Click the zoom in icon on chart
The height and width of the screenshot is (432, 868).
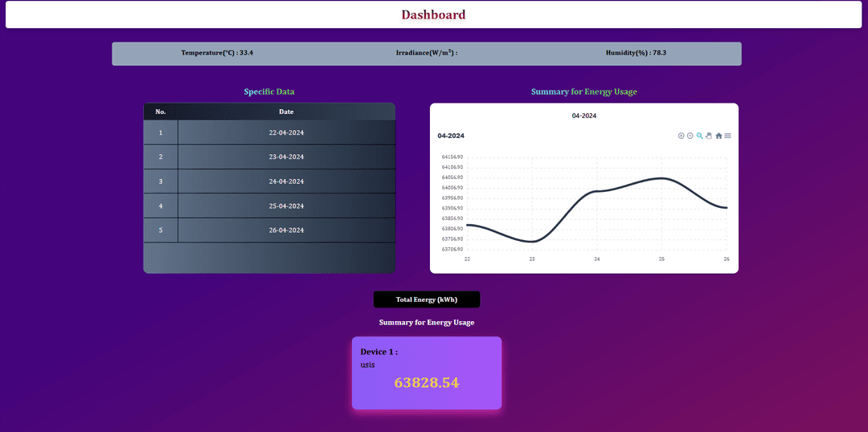682,136
